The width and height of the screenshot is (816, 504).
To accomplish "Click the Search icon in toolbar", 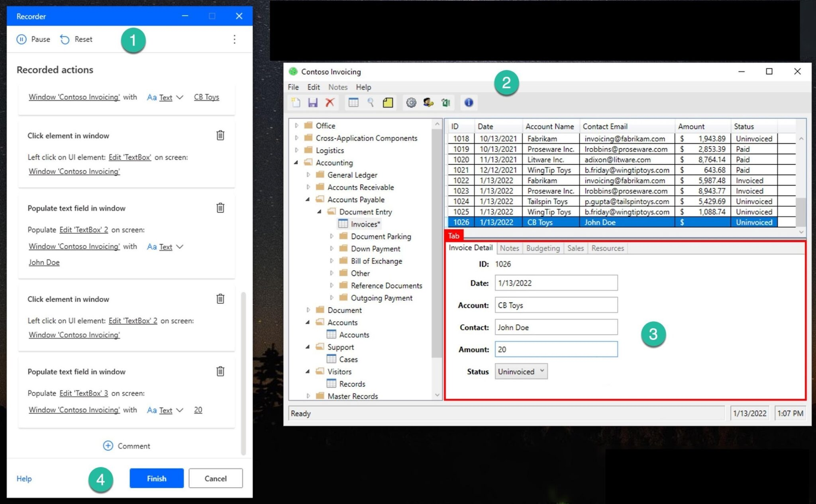I will tap(371, 103).
